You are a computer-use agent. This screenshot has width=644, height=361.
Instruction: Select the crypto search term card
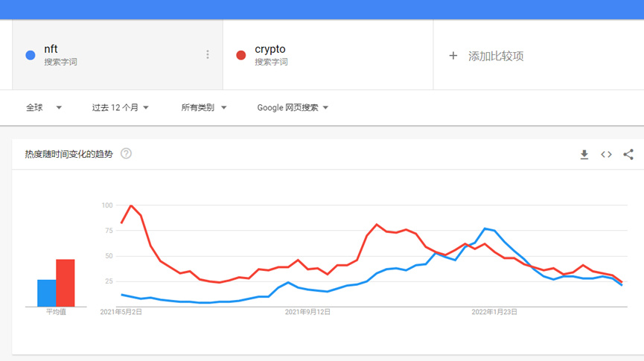[328, 55]
